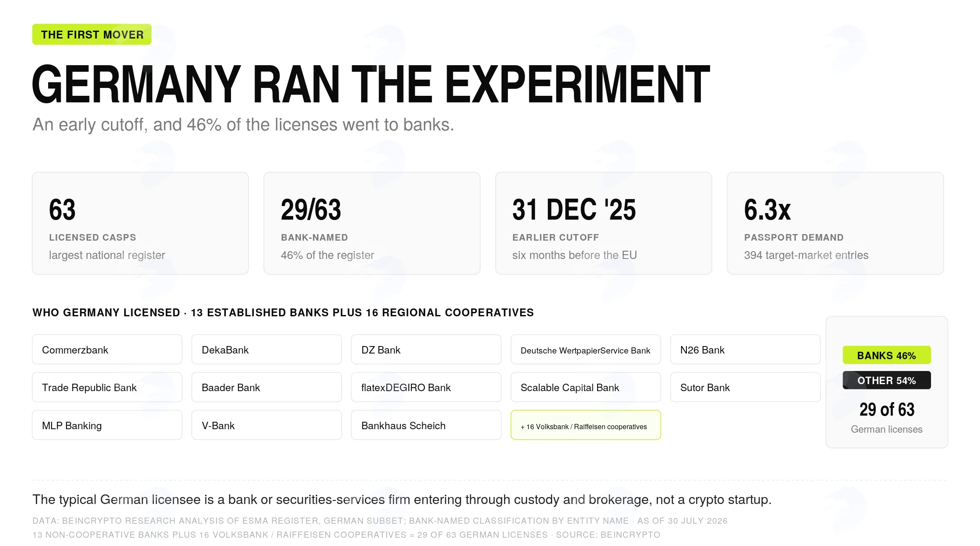The width and height of the screenshot is (980, 546).
Task: Click the green BANKS 46% badge
Action: click(x=886, y=355)
